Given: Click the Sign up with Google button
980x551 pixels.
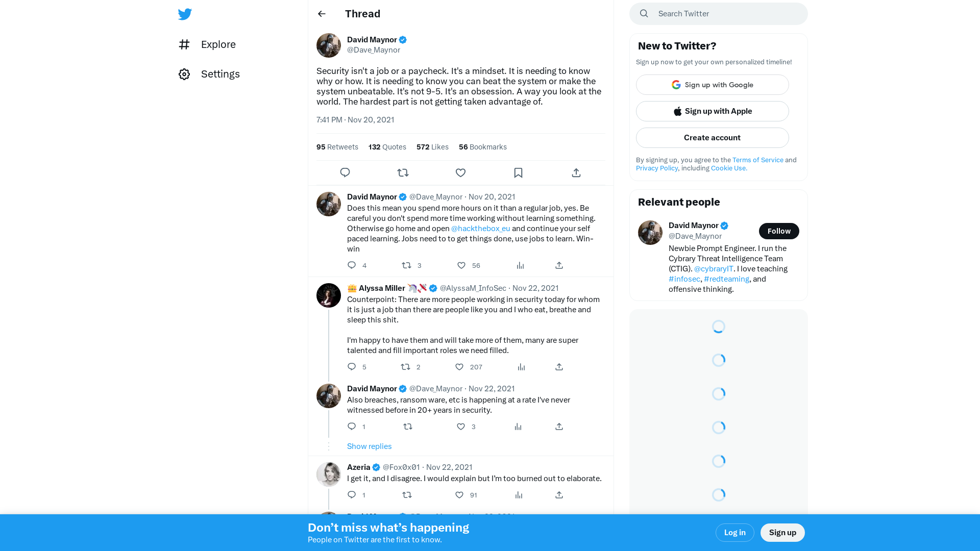Looking at the screenshot, I should point(713,85).
